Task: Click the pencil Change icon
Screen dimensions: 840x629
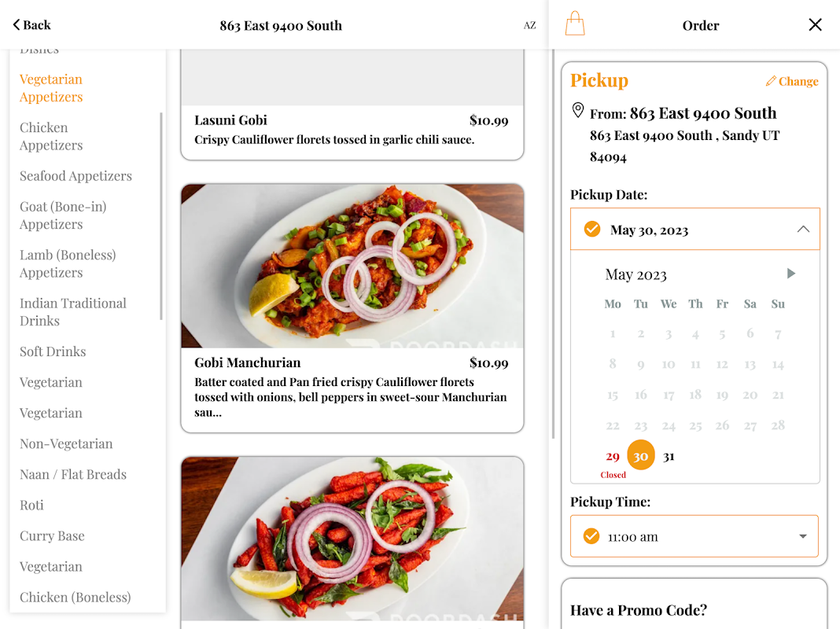Action: point(771,81)
